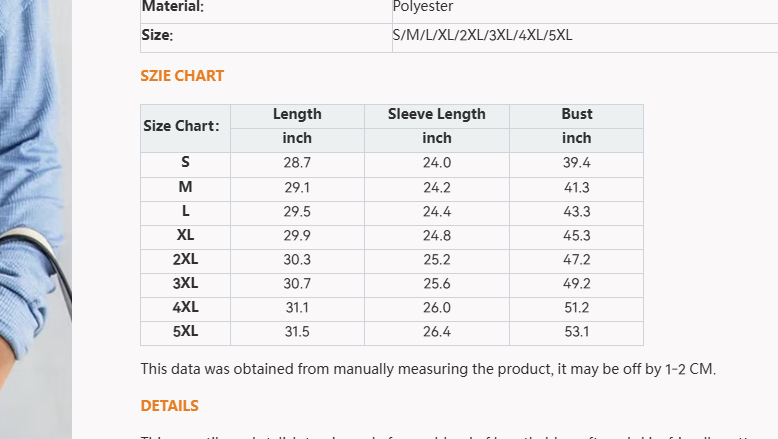Viewport: 778px width, 439px height.
Task: Click the 29.5 length value for L
Action: click(297, 211)
